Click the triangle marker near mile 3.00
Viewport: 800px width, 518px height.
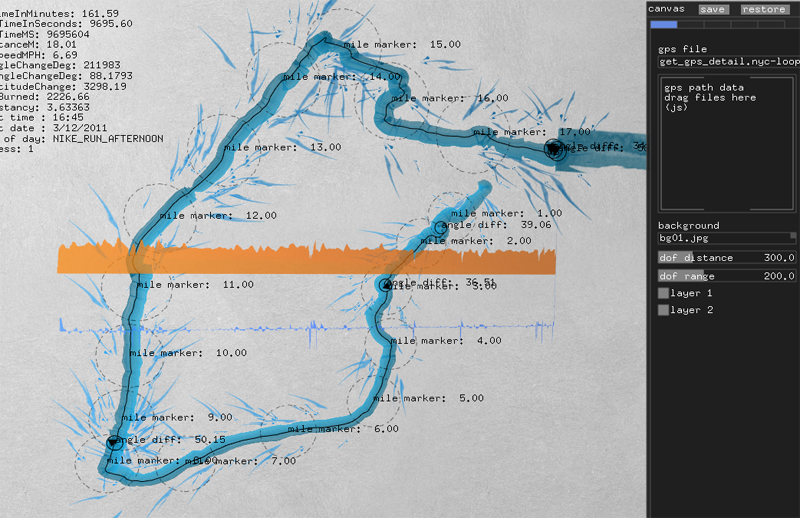(x=386, y=286)
